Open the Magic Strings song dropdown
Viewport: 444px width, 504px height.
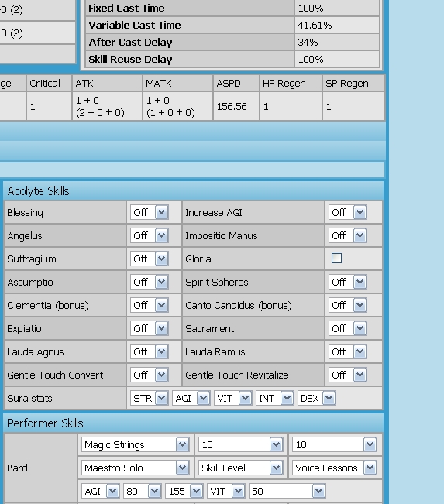[135, 445]
